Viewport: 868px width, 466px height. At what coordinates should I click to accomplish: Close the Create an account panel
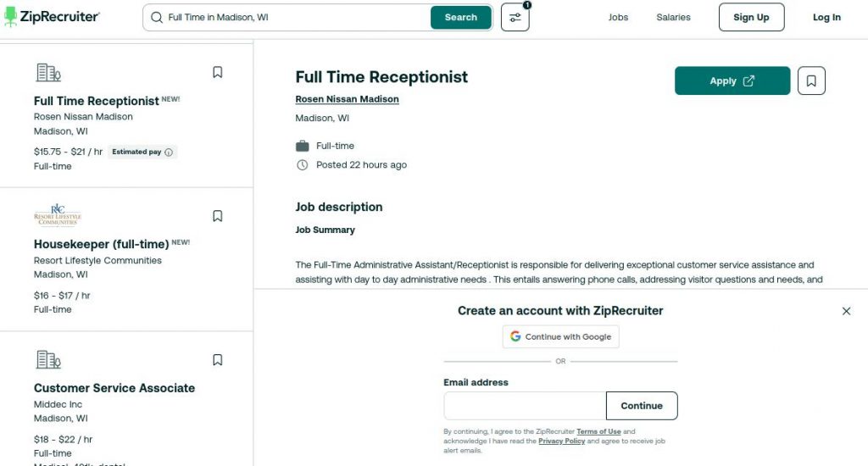pos(846,311)
